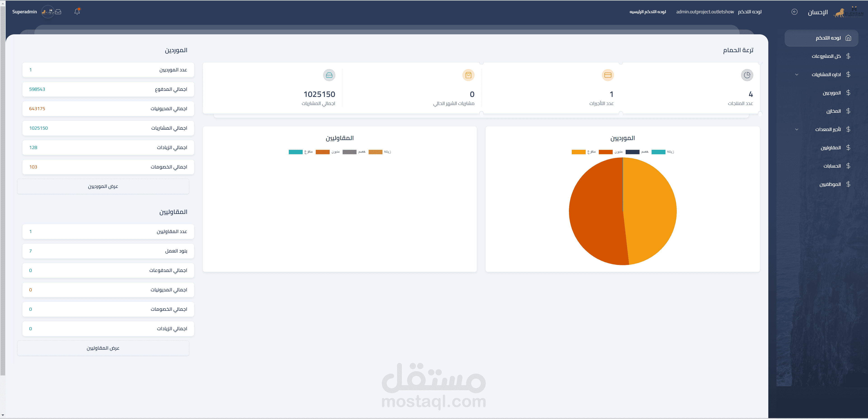Open كل المشروعات in the sidebar
This screenshot has height=419, width=868.
tap(826, 56)
